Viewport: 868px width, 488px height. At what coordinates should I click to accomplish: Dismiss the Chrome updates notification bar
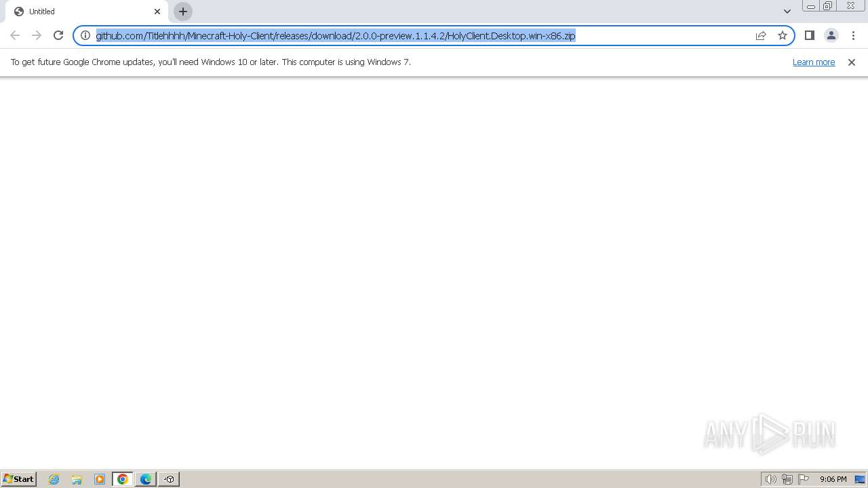pyautogui.click(x=852, y=62)
